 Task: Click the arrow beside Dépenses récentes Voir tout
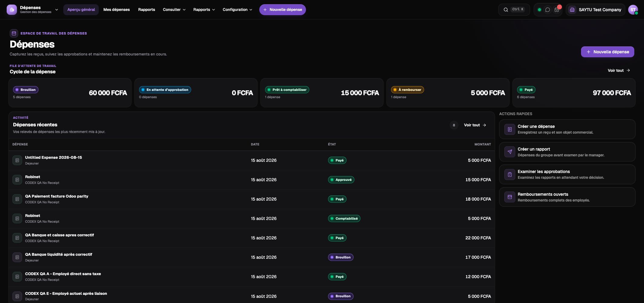coord(484,125)
